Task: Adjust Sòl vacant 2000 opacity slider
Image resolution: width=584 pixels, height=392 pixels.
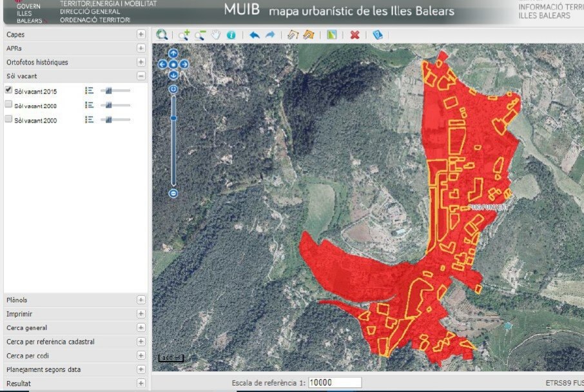Action: point(109,120)
